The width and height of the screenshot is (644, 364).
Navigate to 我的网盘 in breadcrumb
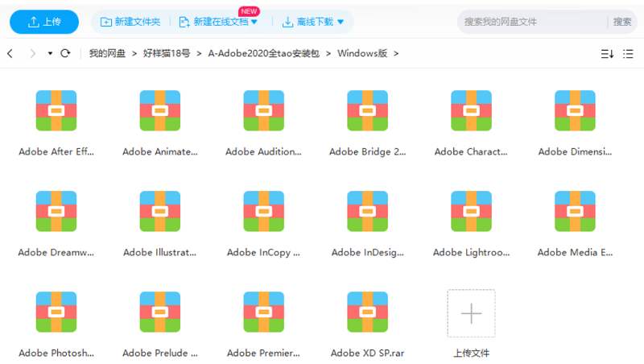click(x=107, y=54)
